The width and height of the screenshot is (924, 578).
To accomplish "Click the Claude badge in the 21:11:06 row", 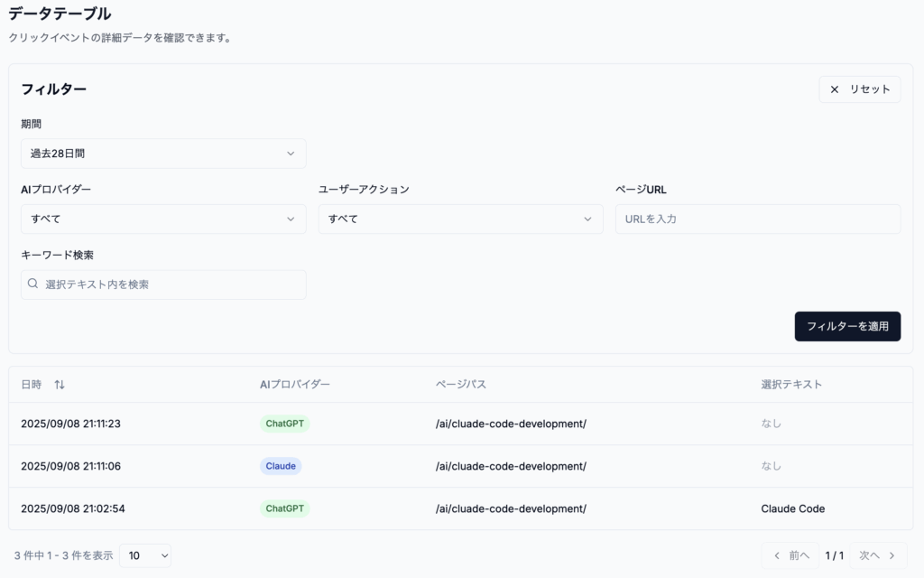I will click(281, 466).
